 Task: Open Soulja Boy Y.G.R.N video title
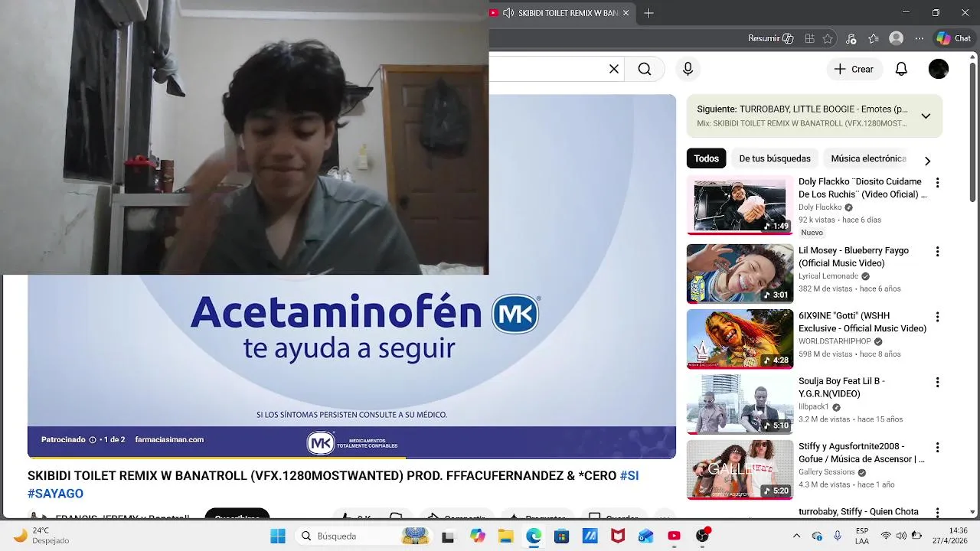(841, 387)
